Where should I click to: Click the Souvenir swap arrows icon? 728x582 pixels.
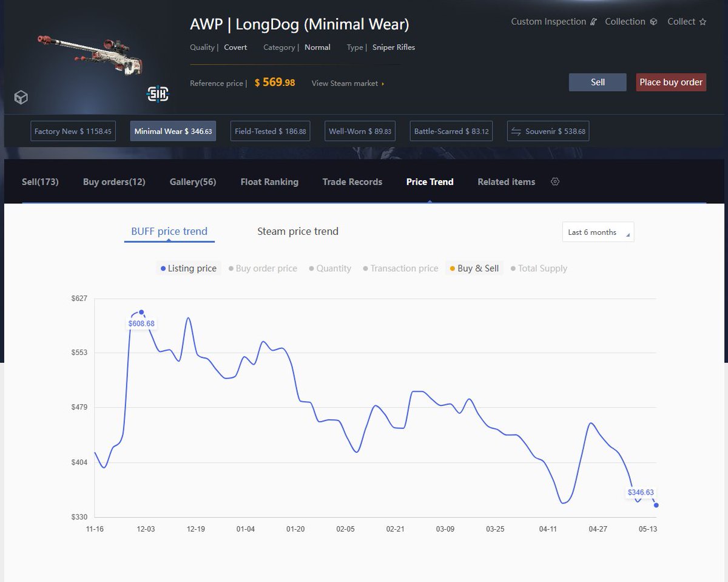[516, 131]
